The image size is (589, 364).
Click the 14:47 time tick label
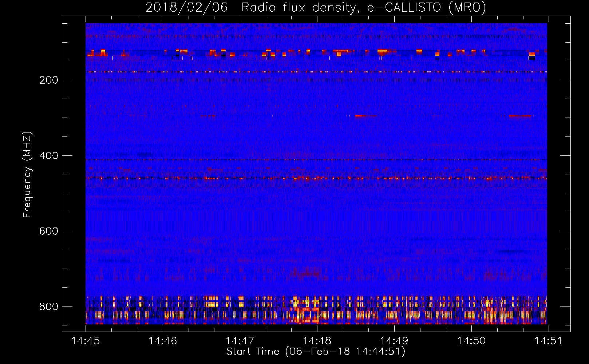(x=240, y=341)
